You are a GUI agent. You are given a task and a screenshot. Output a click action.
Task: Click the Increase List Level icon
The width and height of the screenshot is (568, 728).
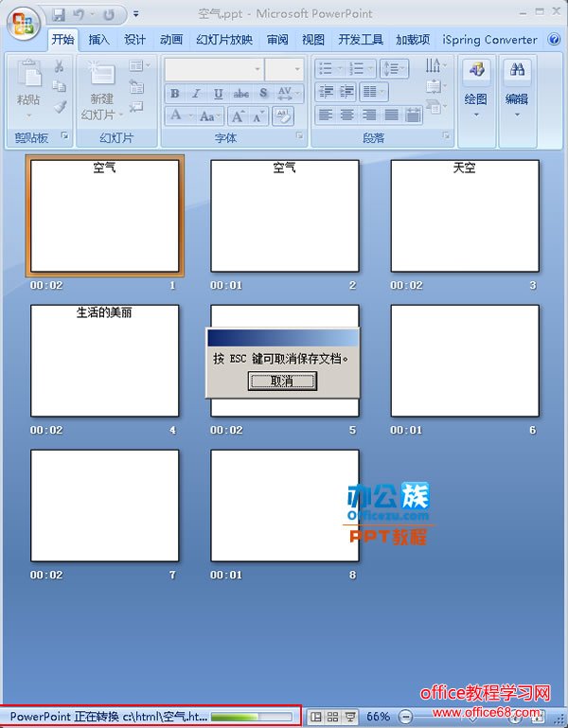click(x=346, y=92)
